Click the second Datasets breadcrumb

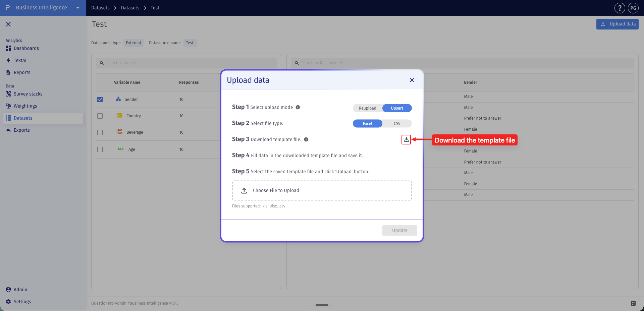pyautogui.click(x=130, y=8)
